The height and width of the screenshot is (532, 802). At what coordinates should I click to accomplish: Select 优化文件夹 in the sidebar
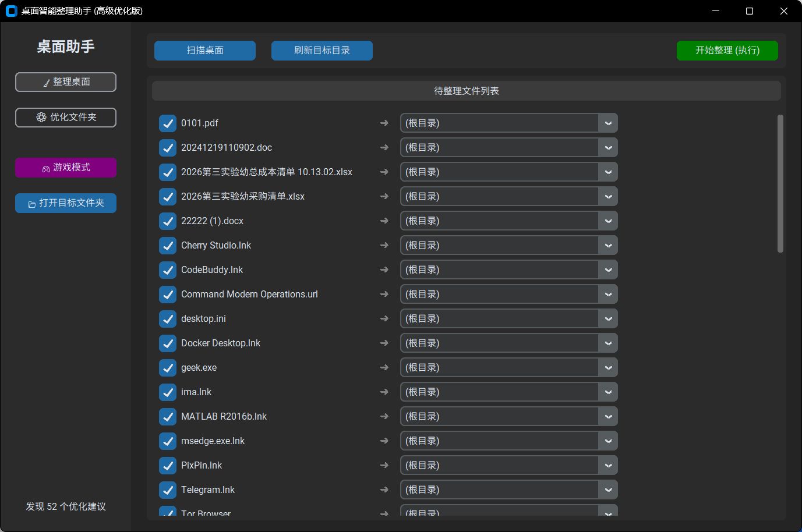tap(65, 117)
